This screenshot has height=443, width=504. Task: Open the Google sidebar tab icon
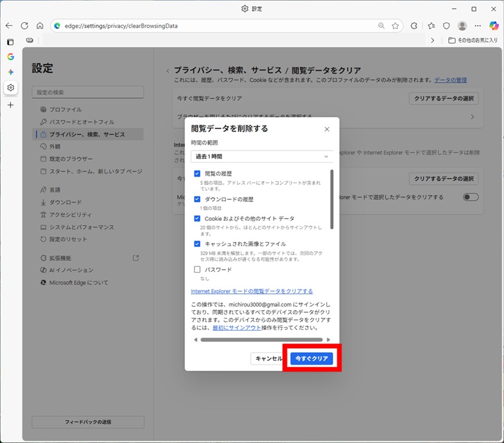tap(10, 57)
